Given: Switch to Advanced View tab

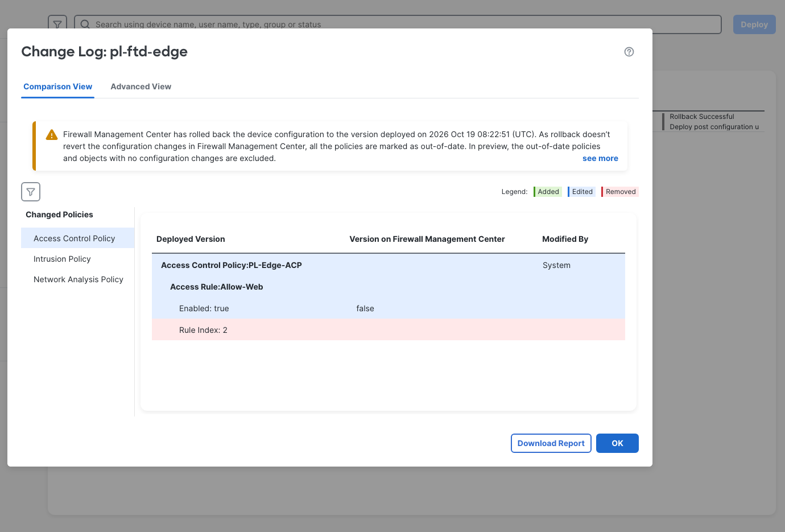Looking at the screenshot, I should point(141,86).
